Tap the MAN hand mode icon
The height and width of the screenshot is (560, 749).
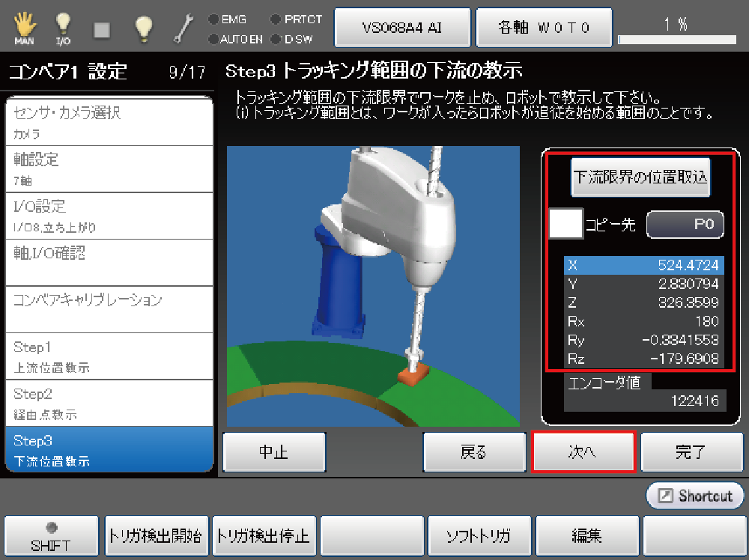point(24,28)
